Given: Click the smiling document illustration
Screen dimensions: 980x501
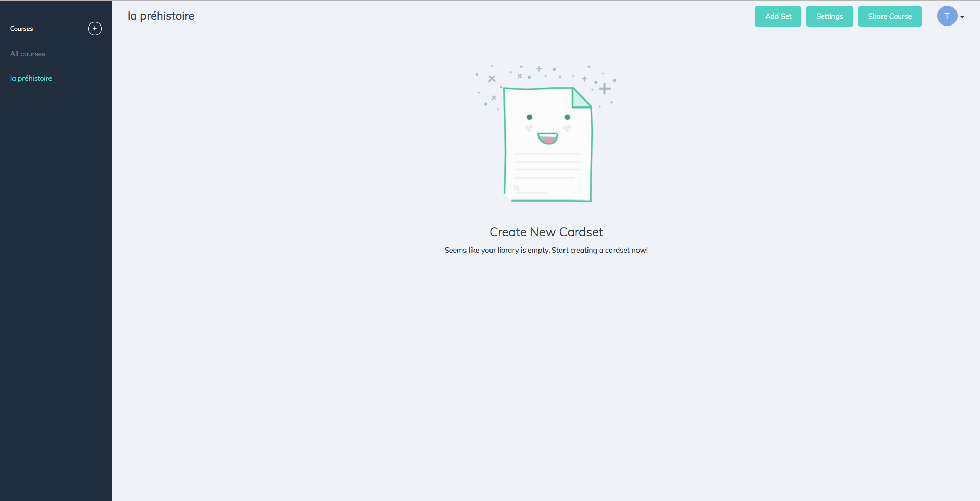Looking at the screenshot, I should tap(548, 144).
